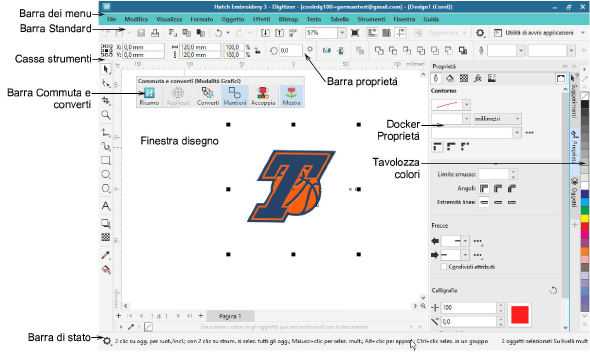
Task: Open the Utilità di avvio applicazioni dropdown
Action: pos(582,33)
